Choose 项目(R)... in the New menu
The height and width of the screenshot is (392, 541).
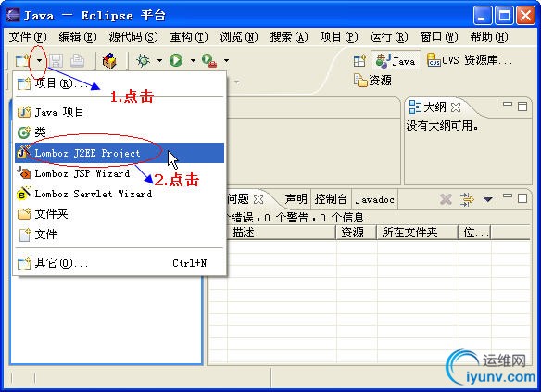[120, 83]
